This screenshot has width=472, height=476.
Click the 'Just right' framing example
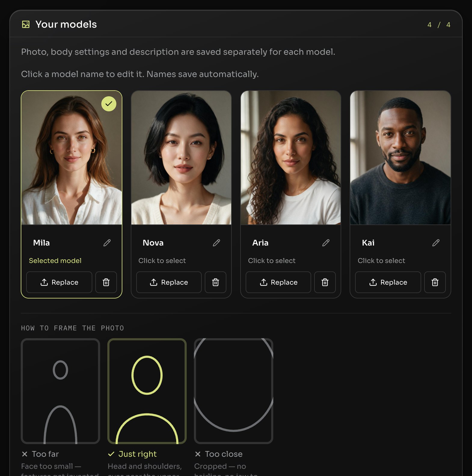[x=147, y=391]
